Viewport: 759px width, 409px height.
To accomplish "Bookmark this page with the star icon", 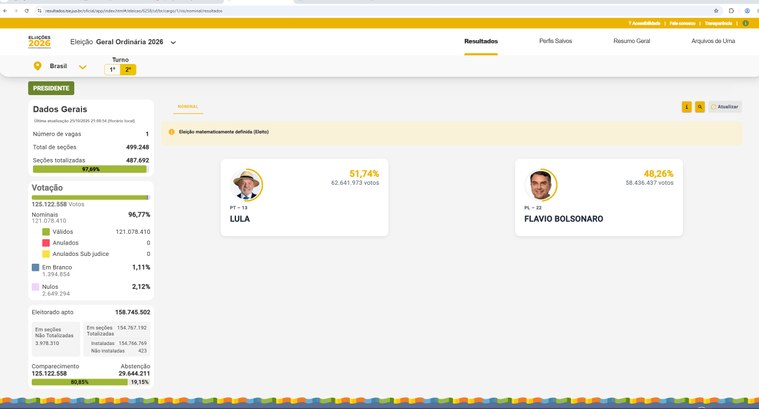I will click(716, 11).
